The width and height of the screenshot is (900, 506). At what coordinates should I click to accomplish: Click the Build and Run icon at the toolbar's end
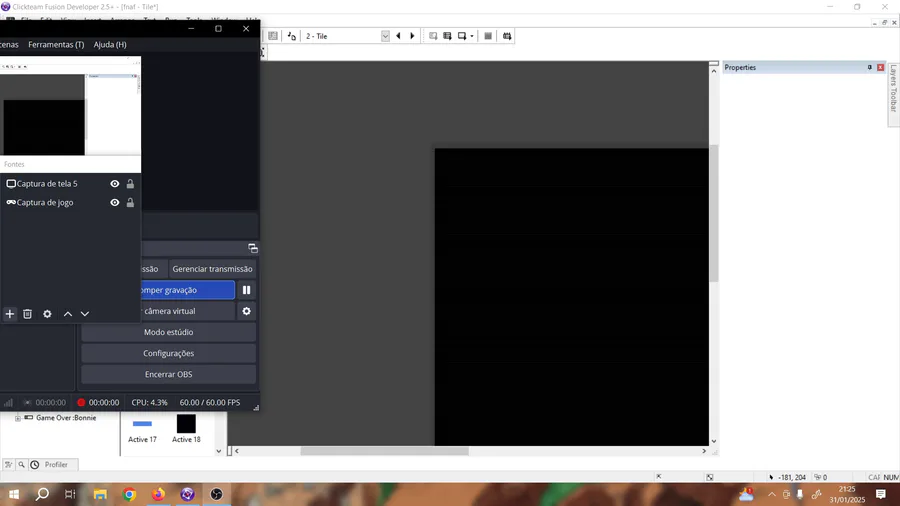[507, 36]
